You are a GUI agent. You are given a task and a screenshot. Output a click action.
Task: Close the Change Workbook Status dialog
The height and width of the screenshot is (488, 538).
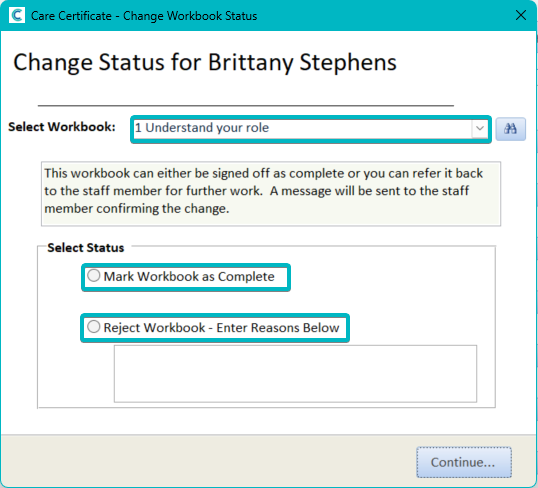click(x=521, y=15)
